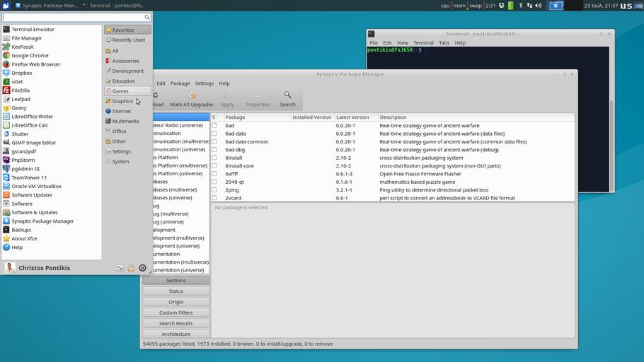Open the Settings category in the application menu
The height and width of the screenshot is (362, 644).
[x=121, y=151]
